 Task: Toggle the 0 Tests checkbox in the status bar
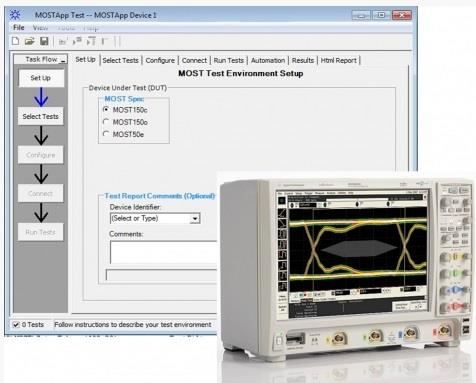pyautogui.click(x=16, y=324)
